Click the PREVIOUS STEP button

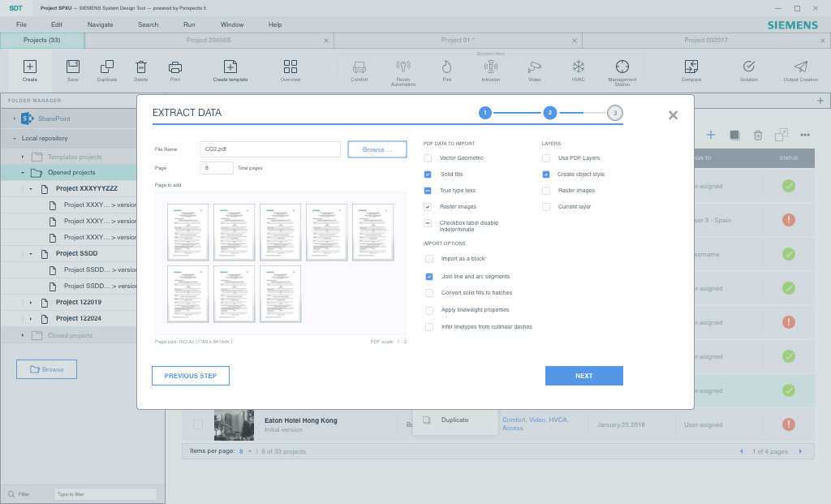click(x=191, y=376)
